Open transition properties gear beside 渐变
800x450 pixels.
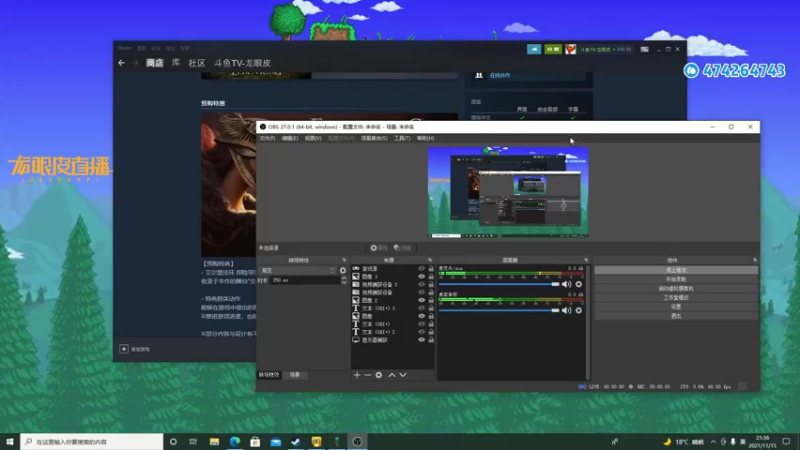pos(343,270)
